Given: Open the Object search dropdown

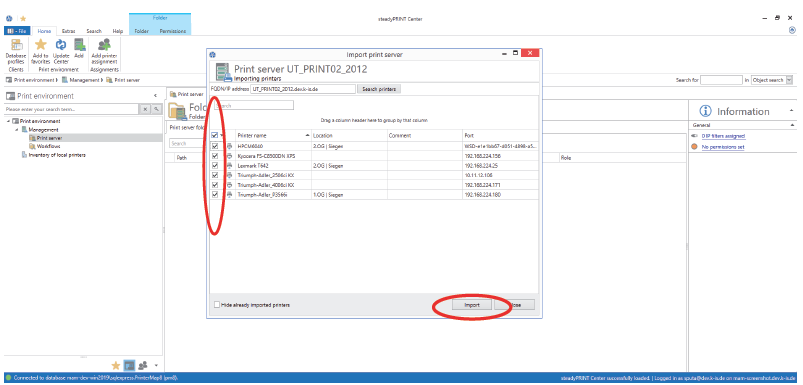Looking at the screenshot, I should coord(789,80).
